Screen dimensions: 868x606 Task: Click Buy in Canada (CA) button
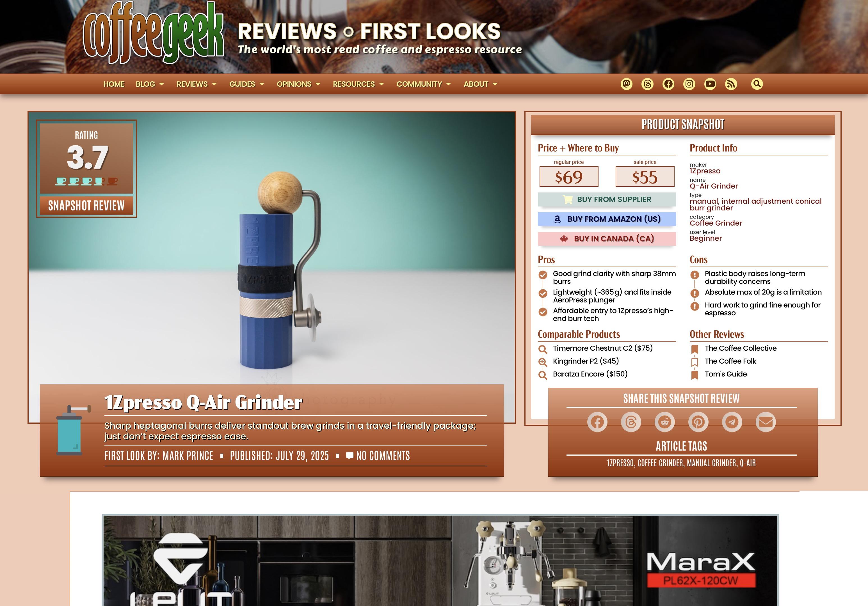[x=607, y=239]
